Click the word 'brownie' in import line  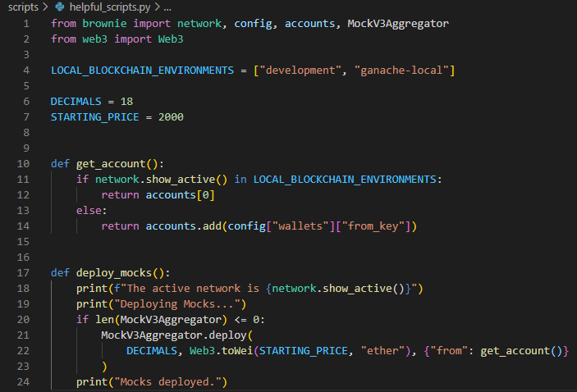tap(104, 24)
